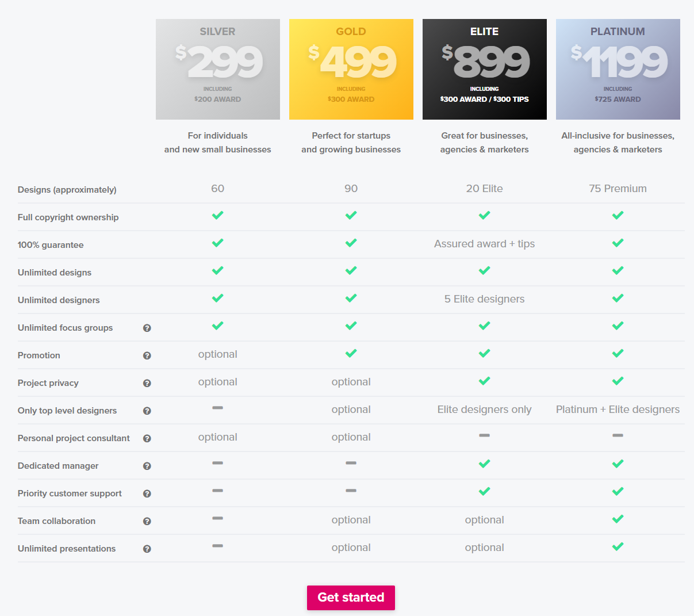Click Gold's optional Unlimited presentations
The image size is (694, 616).
point(351,548)
